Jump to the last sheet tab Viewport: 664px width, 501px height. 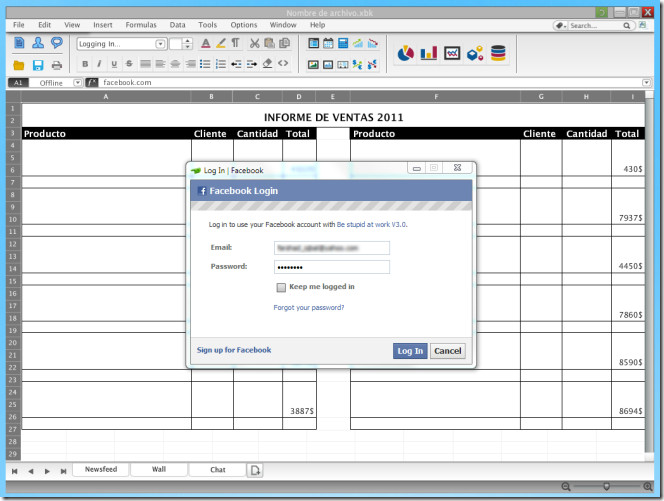[64, 471]
